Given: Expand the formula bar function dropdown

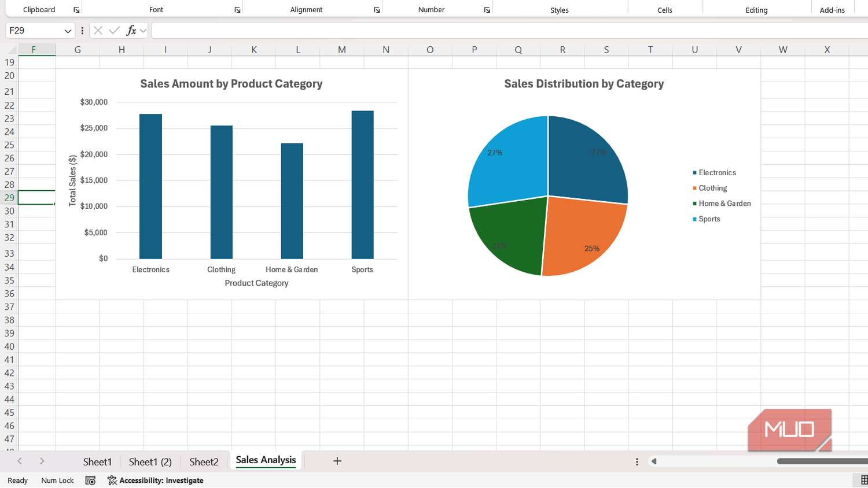Looking at the screenshot, I should tap(143, 31).
